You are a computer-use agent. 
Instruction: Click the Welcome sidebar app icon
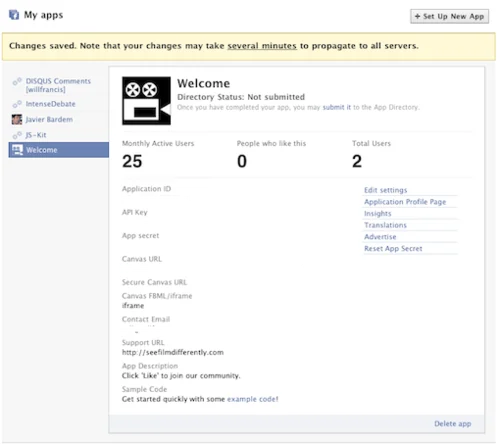[x=17, y=150]
